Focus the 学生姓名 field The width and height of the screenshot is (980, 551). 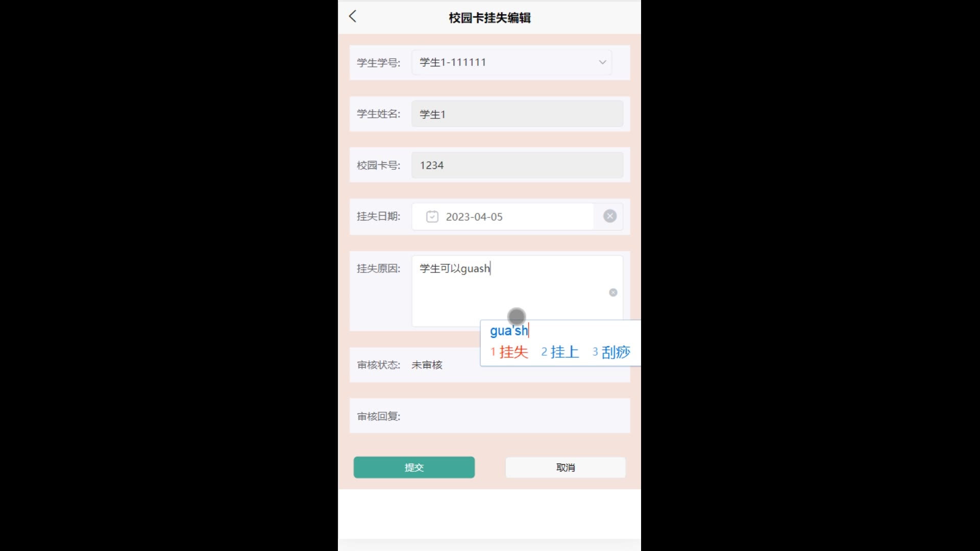coord(517,114)
